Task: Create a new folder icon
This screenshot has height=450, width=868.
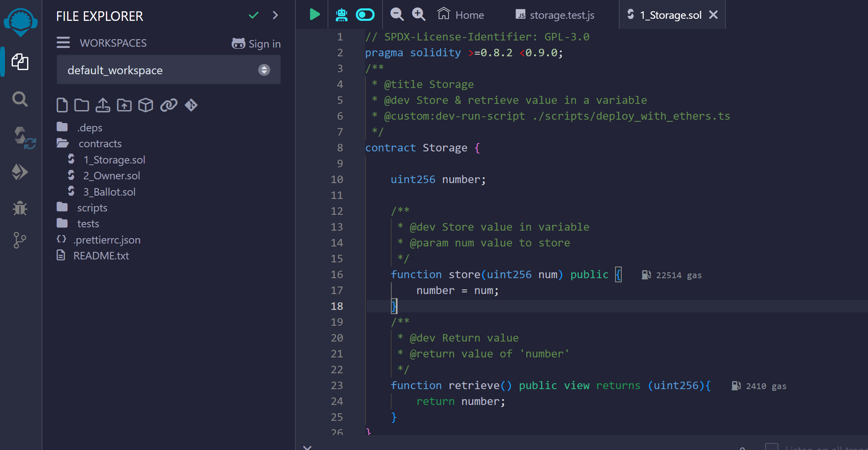Action: [x=82, y=105]
